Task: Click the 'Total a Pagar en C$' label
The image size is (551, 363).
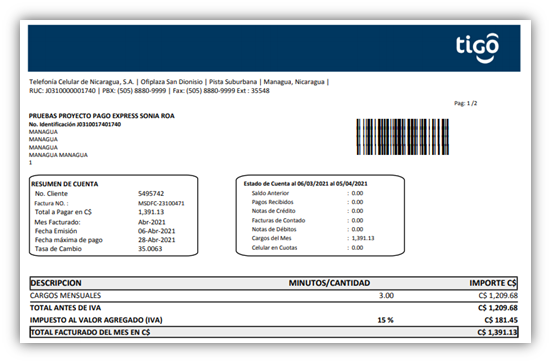Action: point(63,212)
